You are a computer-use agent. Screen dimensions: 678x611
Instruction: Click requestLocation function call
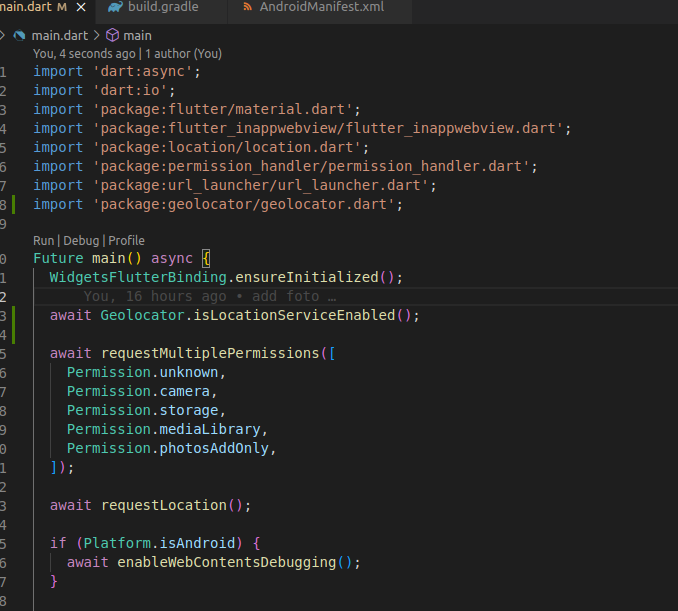163,505
